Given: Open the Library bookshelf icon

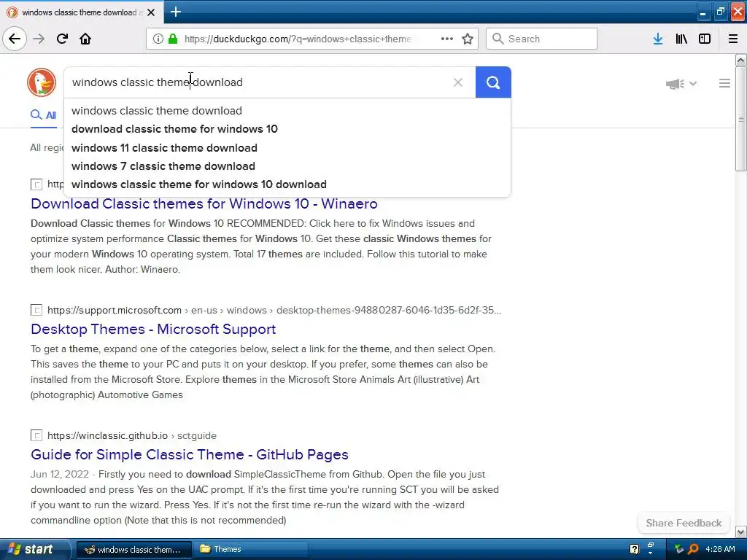Looking at the screenshot, I should tap(681, 39).
